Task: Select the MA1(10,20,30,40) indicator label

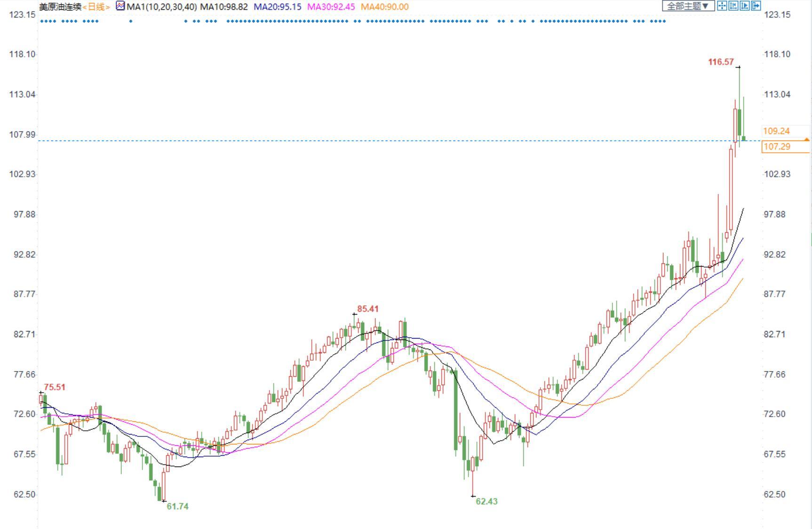Action: [161, 7]
